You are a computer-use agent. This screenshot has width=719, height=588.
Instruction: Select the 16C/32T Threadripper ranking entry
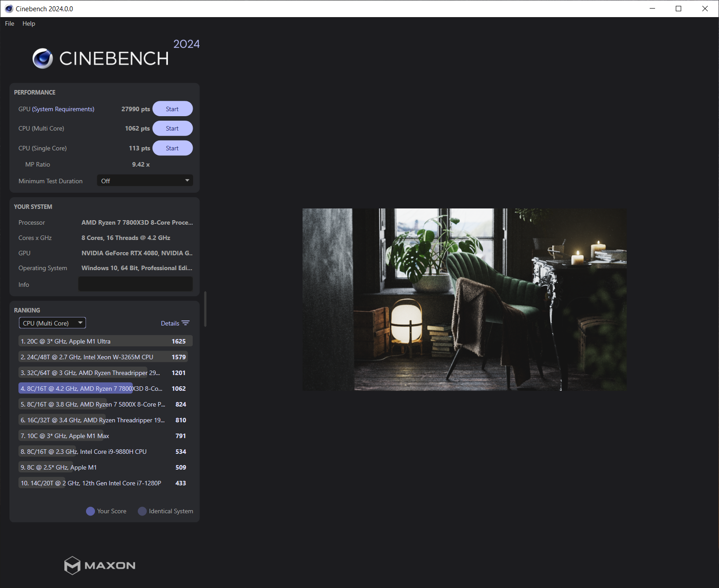pos(105,420)
